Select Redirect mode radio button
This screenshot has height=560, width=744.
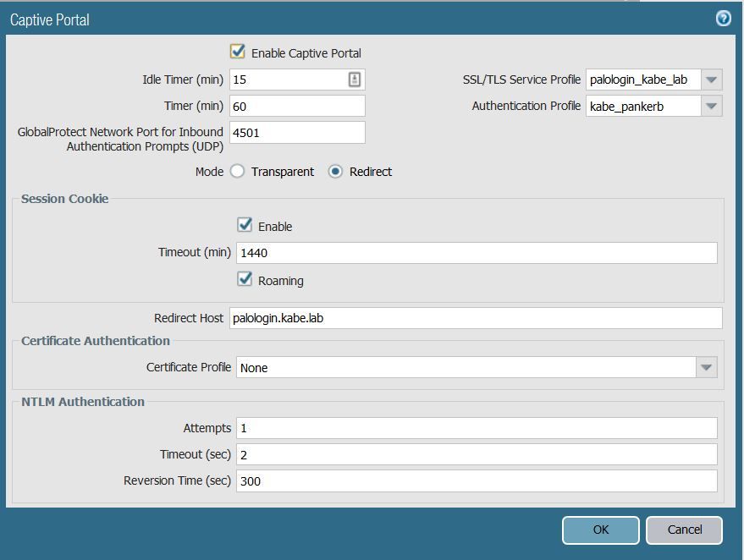click(336, 172)
